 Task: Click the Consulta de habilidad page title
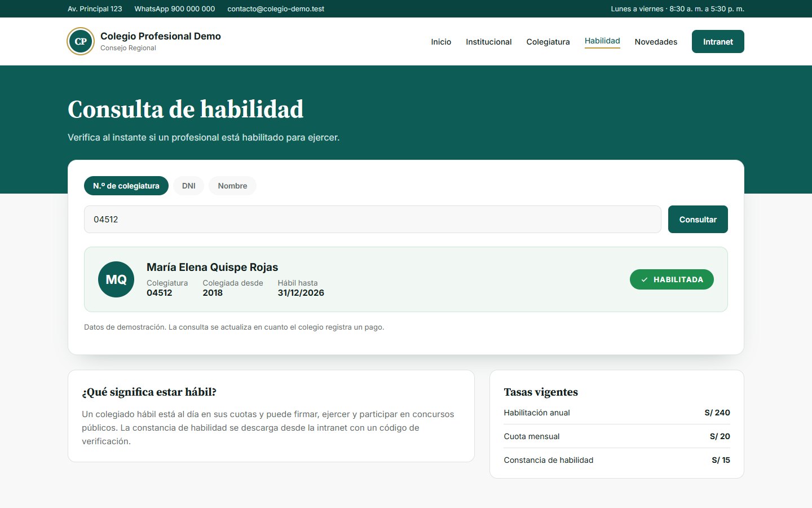(186, 109)
